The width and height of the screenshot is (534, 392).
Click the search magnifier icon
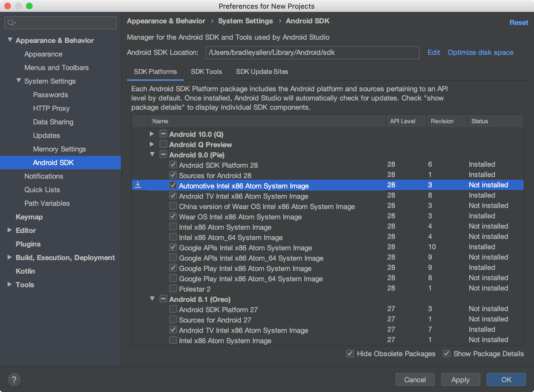(x=11, y=23)
